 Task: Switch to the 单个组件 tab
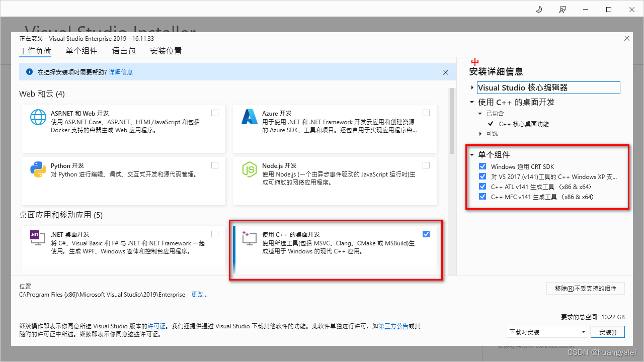click(x=82, y=50)
